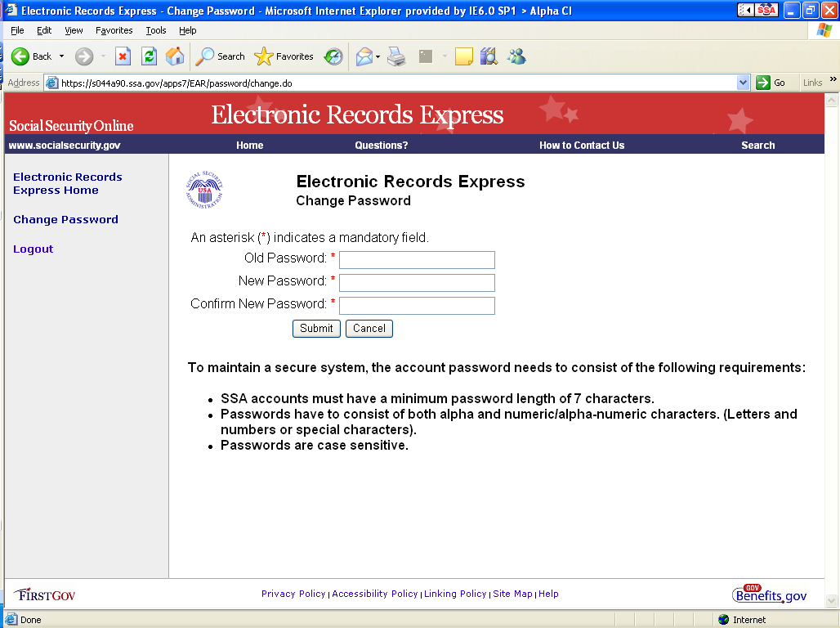This screenshot has height=628, width=840.
Task: Go to the browser Home page icon
Action: coord(175,56)
